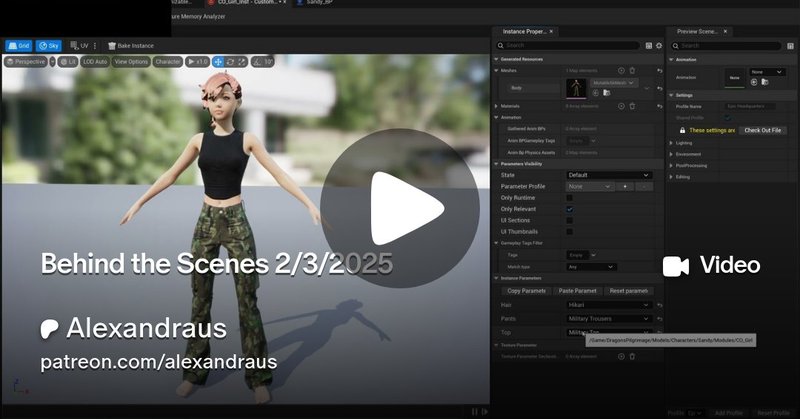Collapse the Parameters Visibility section
Viewport: 800px width, 419px height.
tap(496, 164)
